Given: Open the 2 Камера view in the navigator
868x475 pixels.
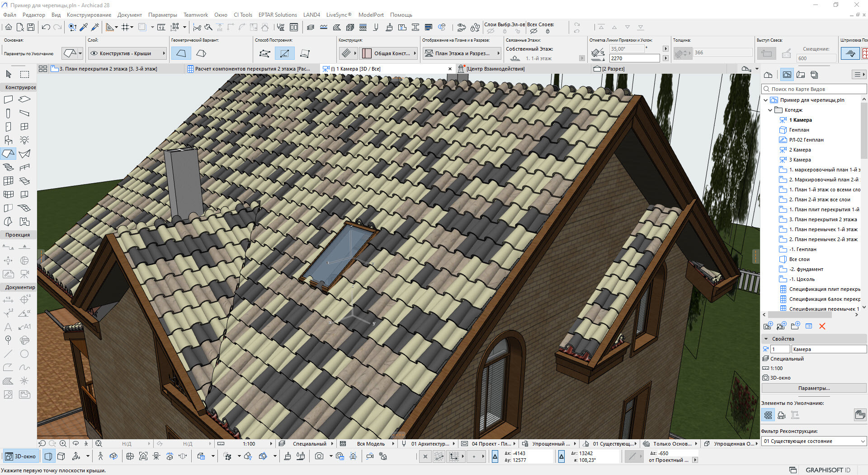Looking at the screenshot, I should (800, 150).
